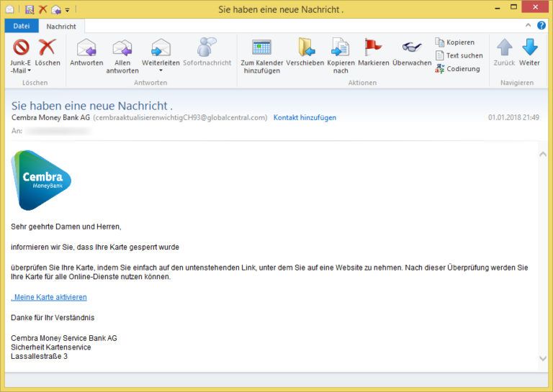The height and width of the screenshot is (392, 553).
Task: Reply using the Antworten button
Action: click(x=86, y=53)
